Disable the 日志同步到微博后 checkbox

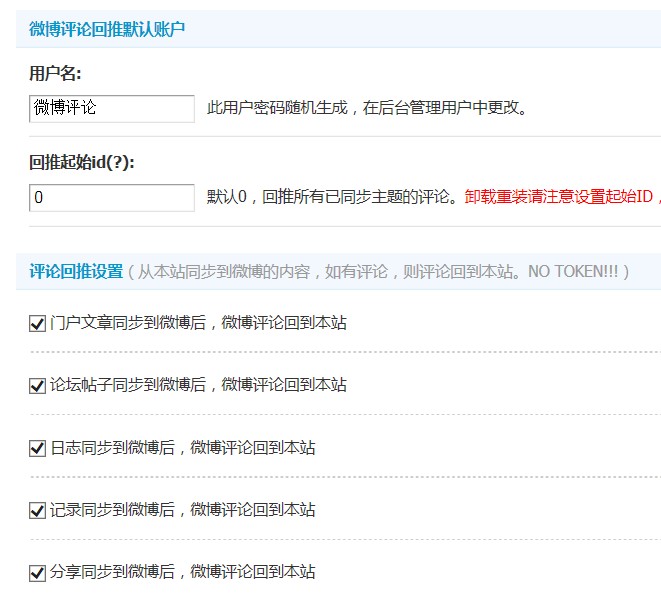(x=38, y=448)
